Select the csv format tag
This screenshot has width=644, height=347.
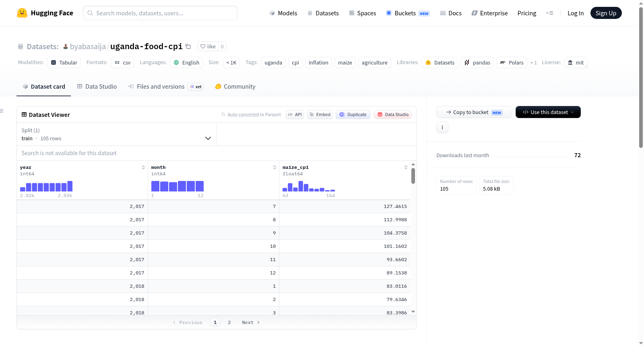coord(122,62)
